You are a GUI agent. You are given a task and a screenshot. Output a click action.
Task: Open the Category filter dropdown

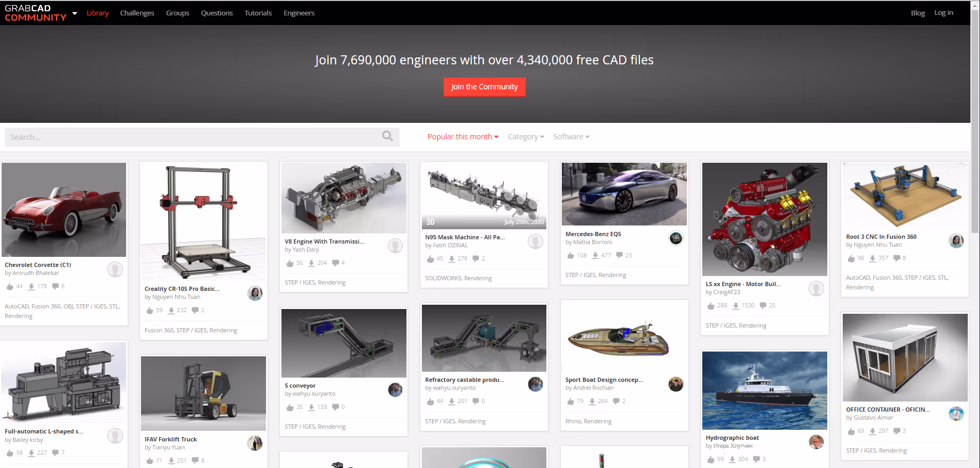526,137
